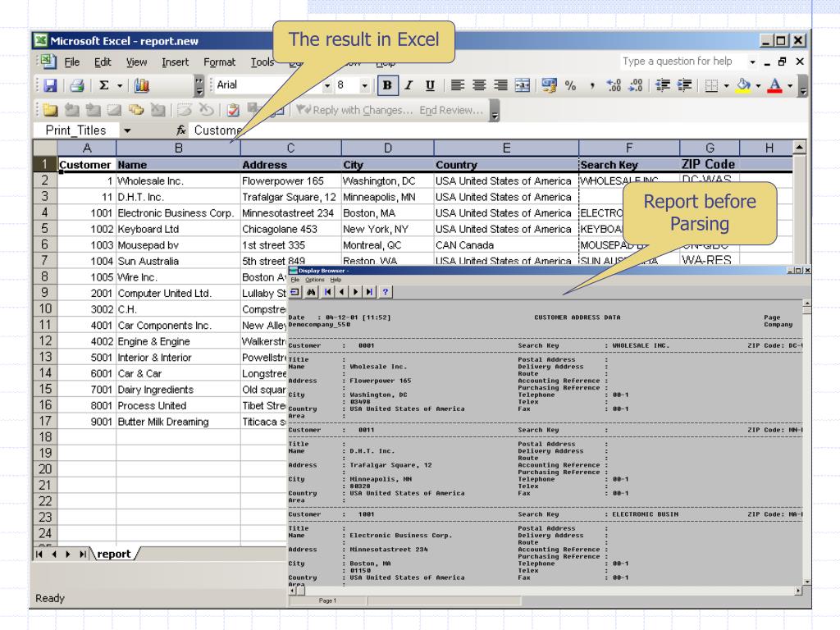The width and height of the screenshot is (840, 630).
Task: Toggle Italic formatting
Action: tap(409, 85)
